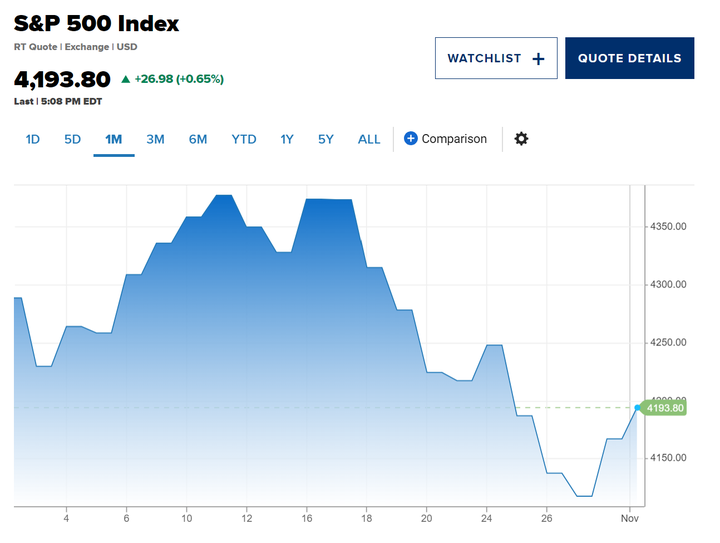Open QUOTE DETAILS button

[630, 58]
